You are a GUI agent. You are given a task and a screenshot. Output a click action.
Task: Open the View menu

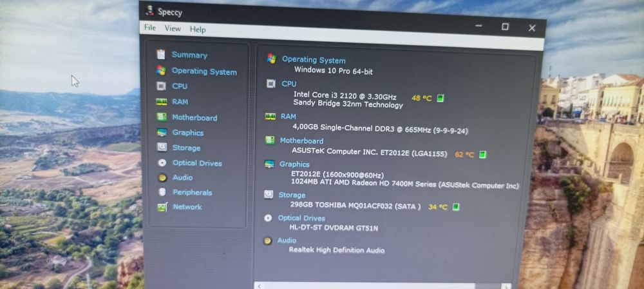click(173, 28)
